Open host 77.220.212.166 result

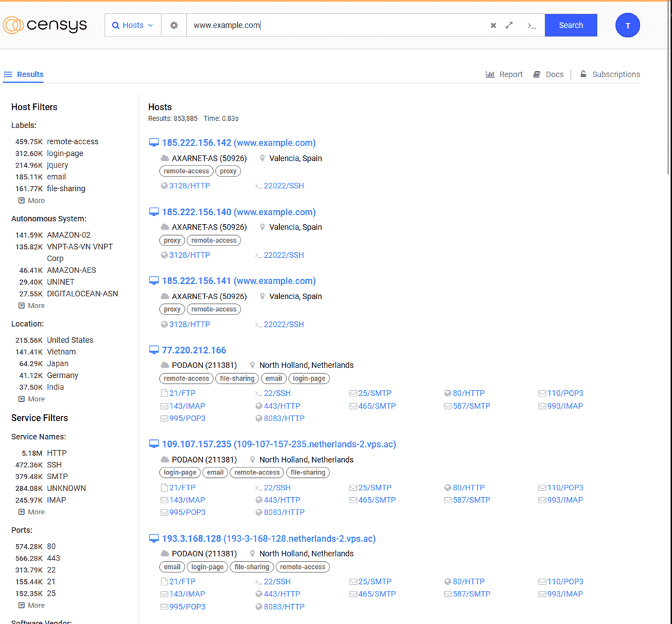coord(194,350)
